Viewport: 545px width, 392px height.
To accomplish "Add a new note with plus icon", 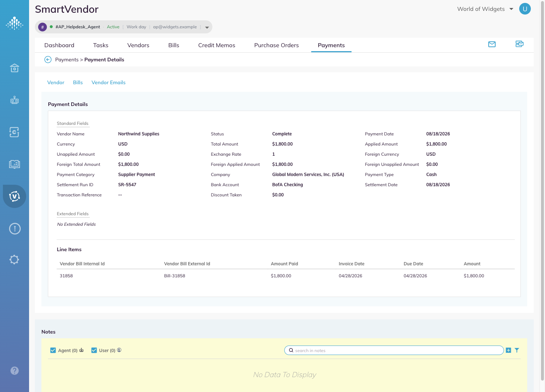I will [508, 350].
